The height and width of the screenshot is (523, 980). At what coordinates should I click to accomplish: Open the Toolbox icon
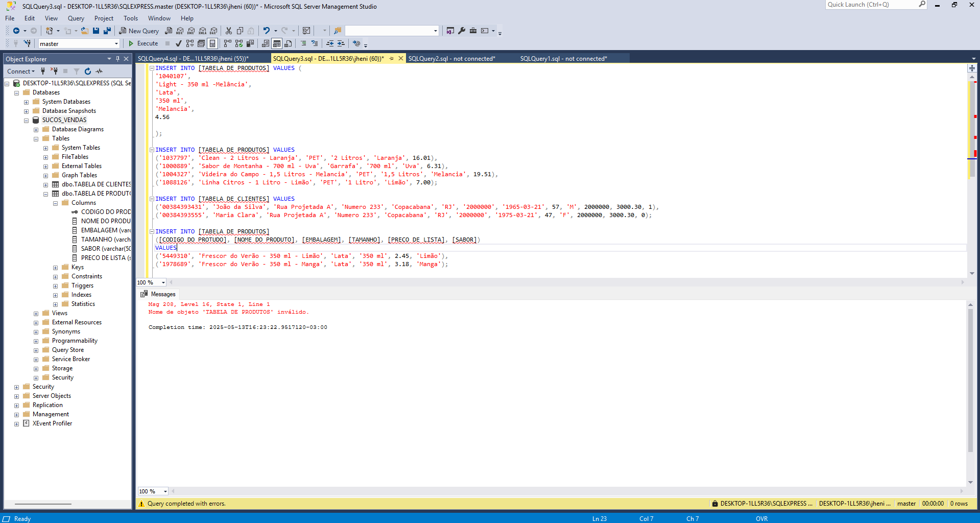click(473, 31)
